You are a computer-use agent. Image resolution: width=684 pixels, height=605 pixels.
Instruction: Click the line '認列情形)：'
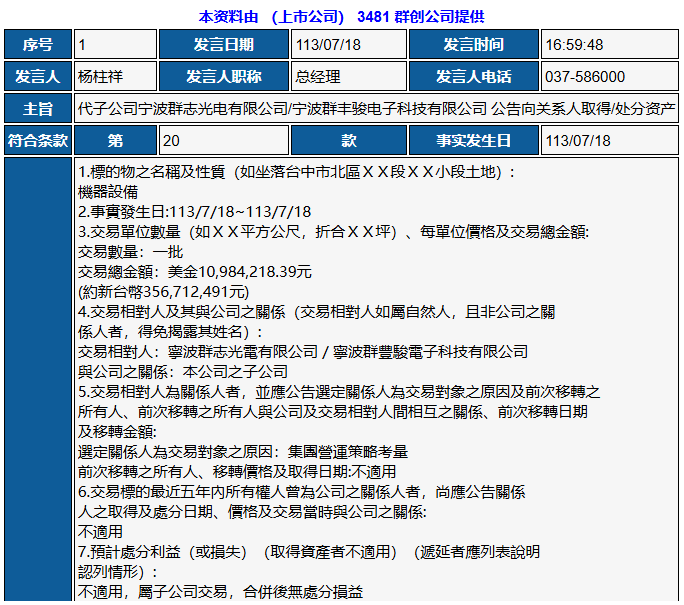pyautogui.click(x=118, y=572)
